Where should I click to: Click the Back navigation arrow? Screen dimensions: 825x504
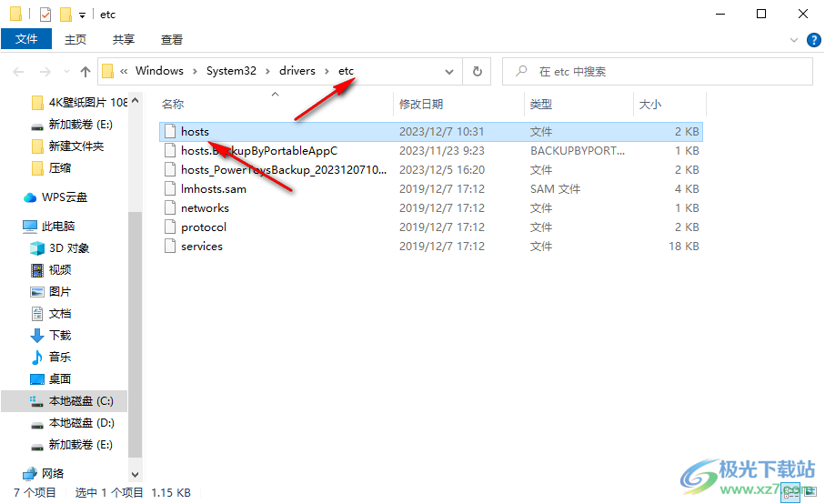tap(18, 72)
